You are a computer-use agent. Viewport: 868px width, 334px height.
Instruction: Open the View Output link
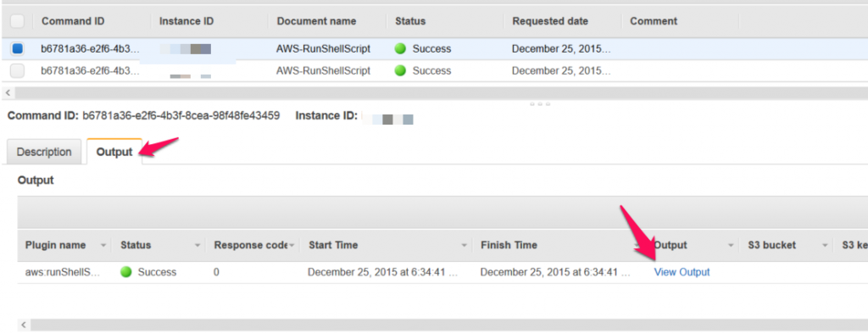(682, 272)
